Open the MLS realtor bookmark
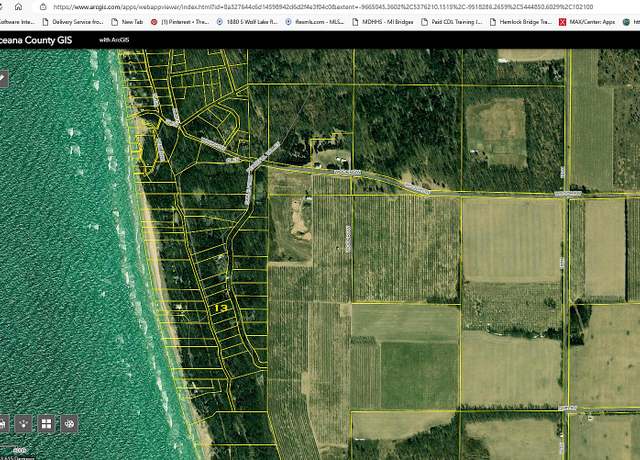This screenshot has width=640, height=460. (x=314, y=22)
